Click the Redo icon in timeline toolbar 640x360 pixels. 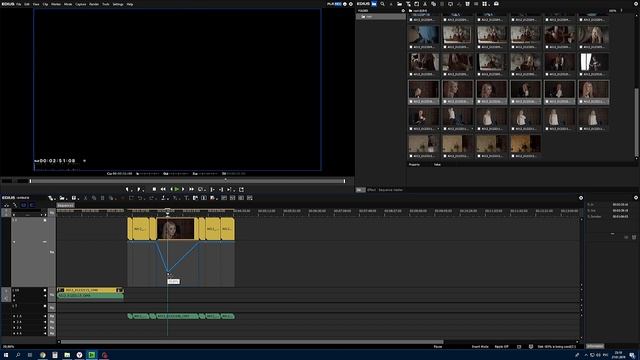pos(151,198)
